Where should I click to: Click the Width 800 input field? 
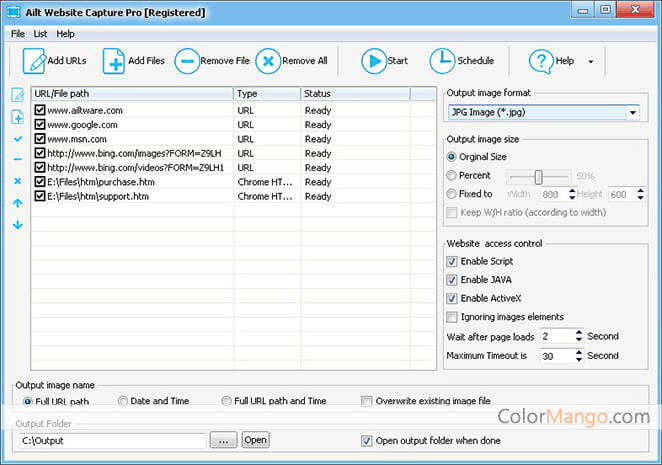(x=554, y=194)
